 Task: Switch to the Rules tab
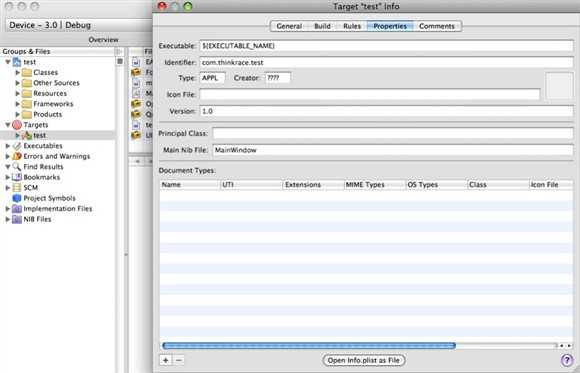[352, 26]
